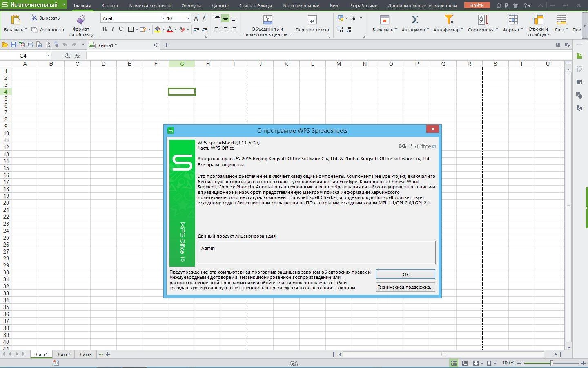Switch to the Рецензирование tab

(301, 6)
